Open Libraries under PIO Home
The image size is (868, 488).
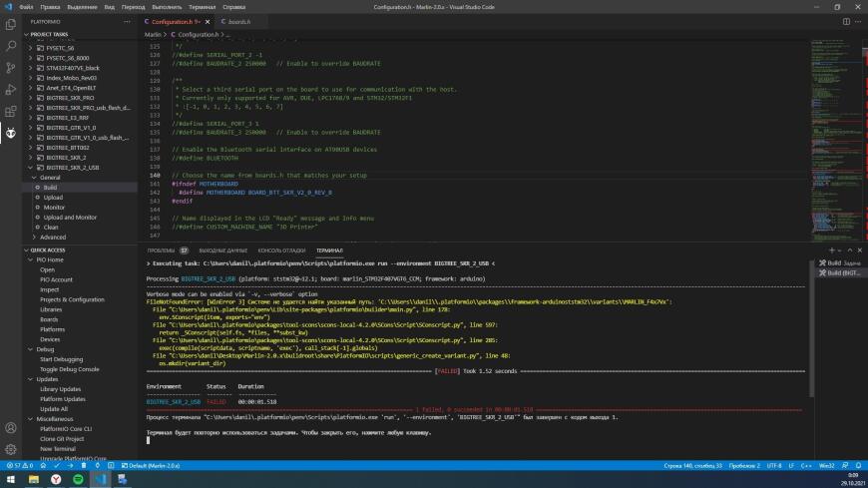(51, 309)
